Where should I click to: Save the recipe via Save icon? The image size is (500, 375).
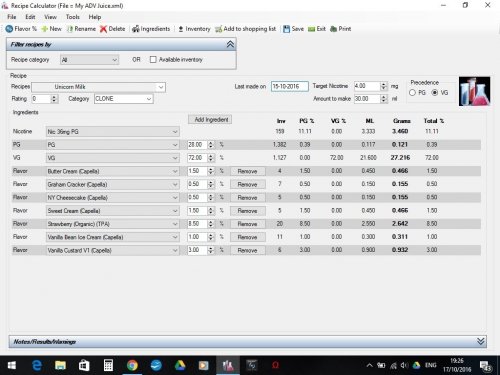coord(286,29)
